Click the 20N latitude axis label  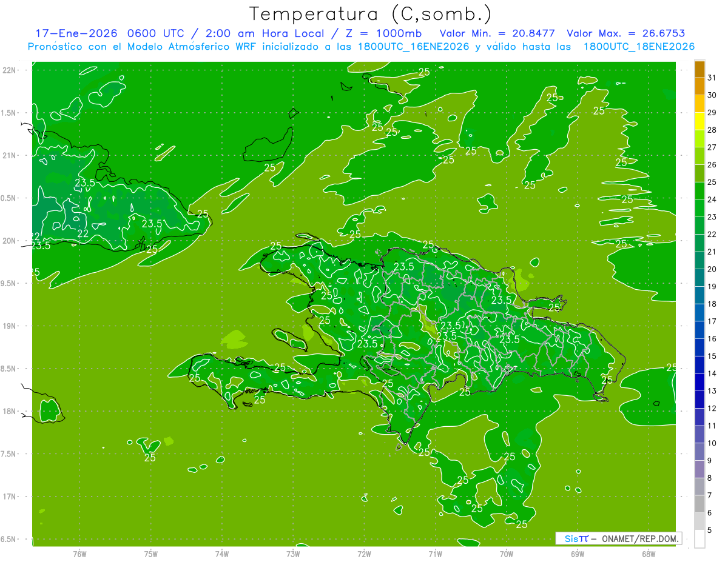[9, 241]
